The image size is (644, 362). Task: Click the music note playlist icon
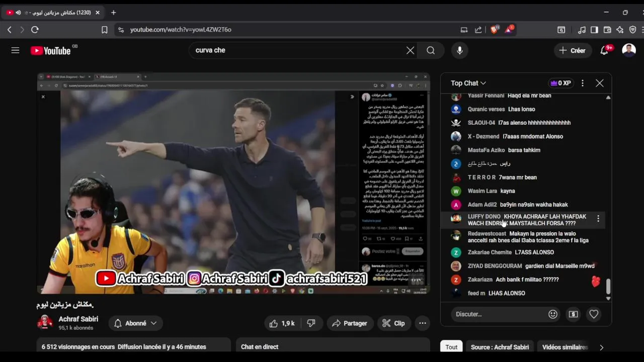point(582,30)
